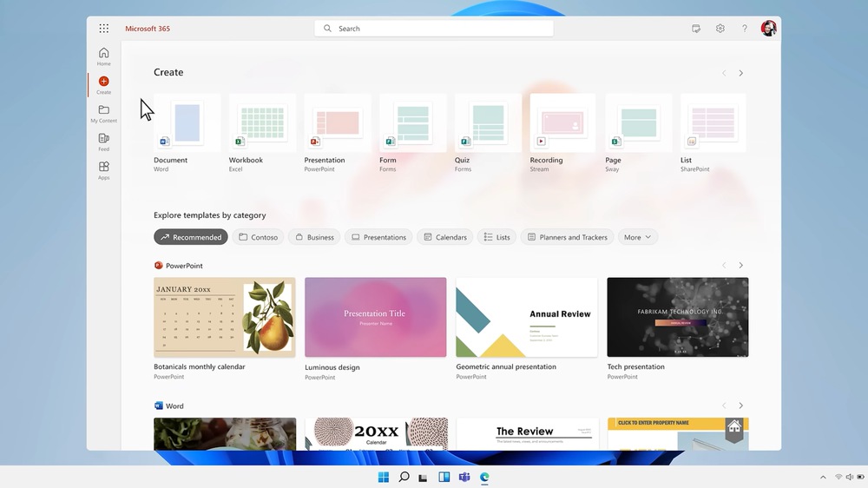Open the Feed sidebar item
This screenshot has height=488, width=868.
click(103, 142)
